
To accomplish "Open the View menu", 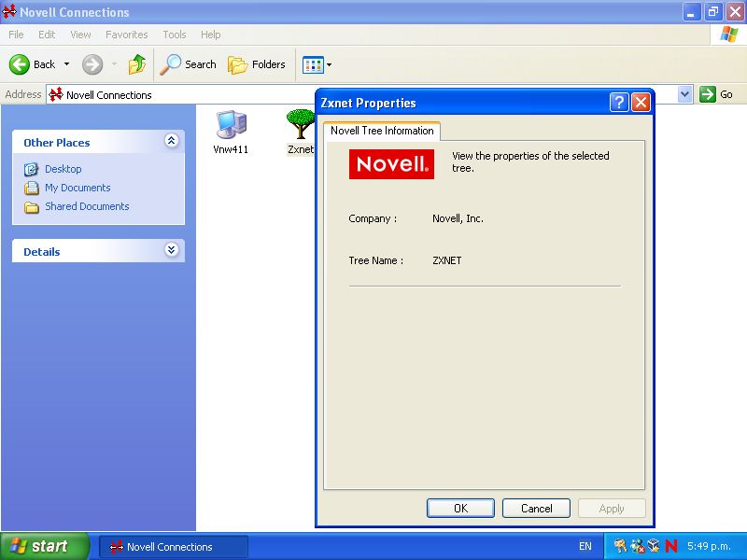I will point(80,35).
